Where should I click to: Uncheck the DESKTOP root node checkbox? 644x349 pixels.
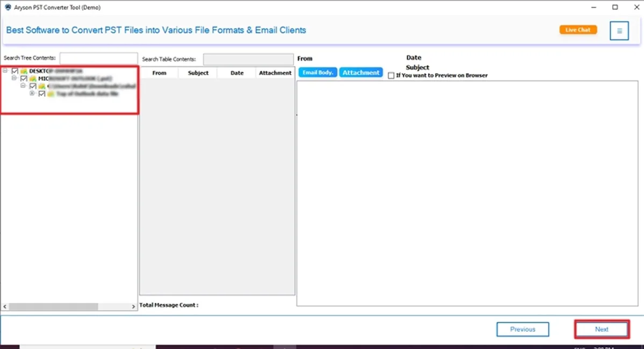pos(15,71)
